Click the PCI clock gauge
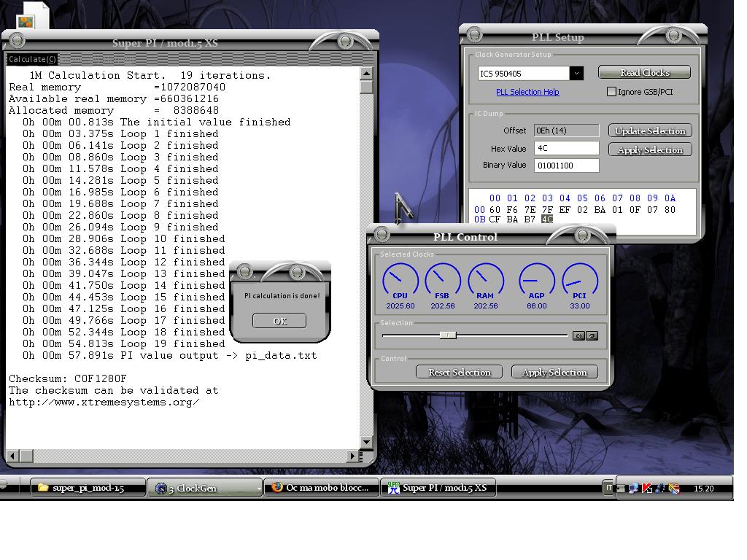 tap(580, 280)
